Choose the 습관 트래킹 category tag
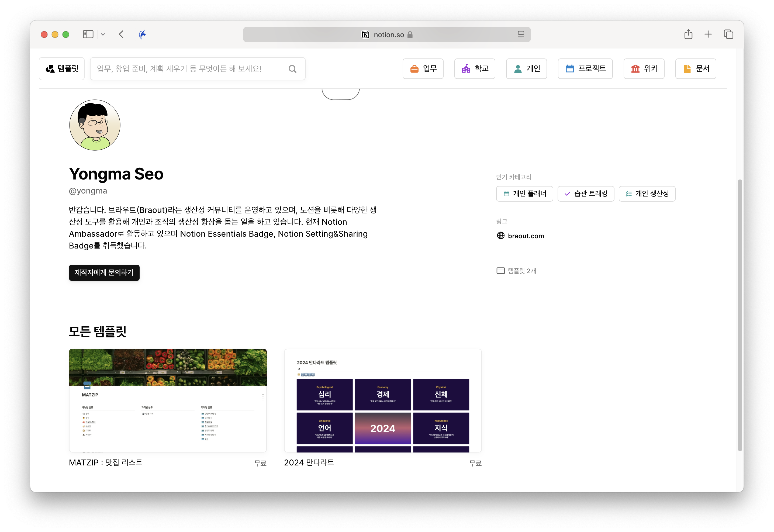The image size is (774, 532). pyautogui.click(x=586, y=194)
